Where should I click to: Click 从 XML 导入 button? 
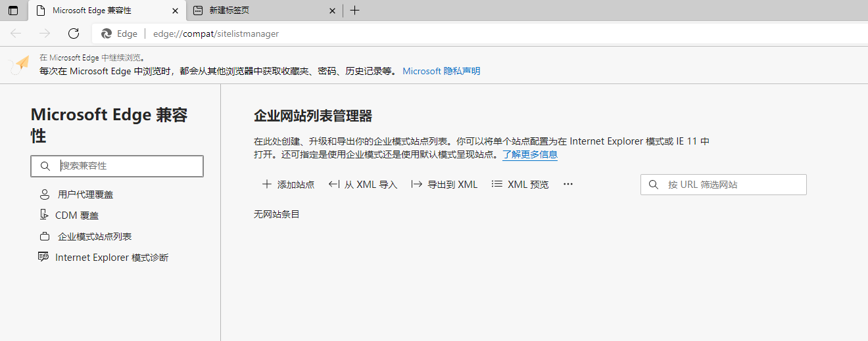363,185
